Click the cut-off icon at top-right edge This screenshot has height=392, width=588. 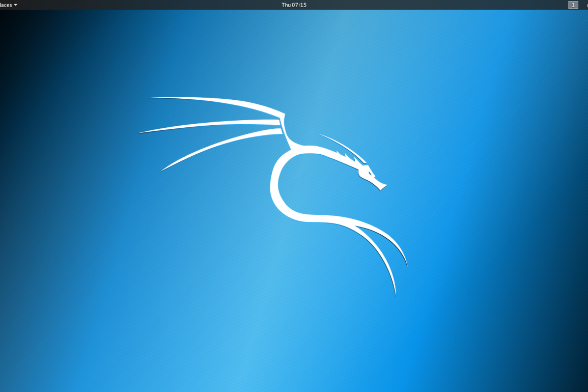click(x=586, y=5)
